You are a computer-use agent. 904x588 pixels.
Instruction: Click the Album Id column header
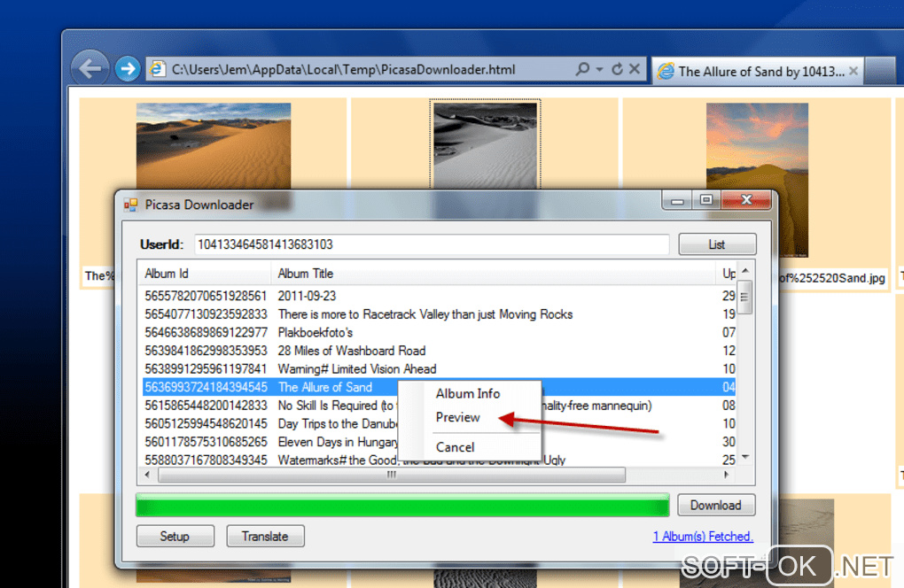204,274
